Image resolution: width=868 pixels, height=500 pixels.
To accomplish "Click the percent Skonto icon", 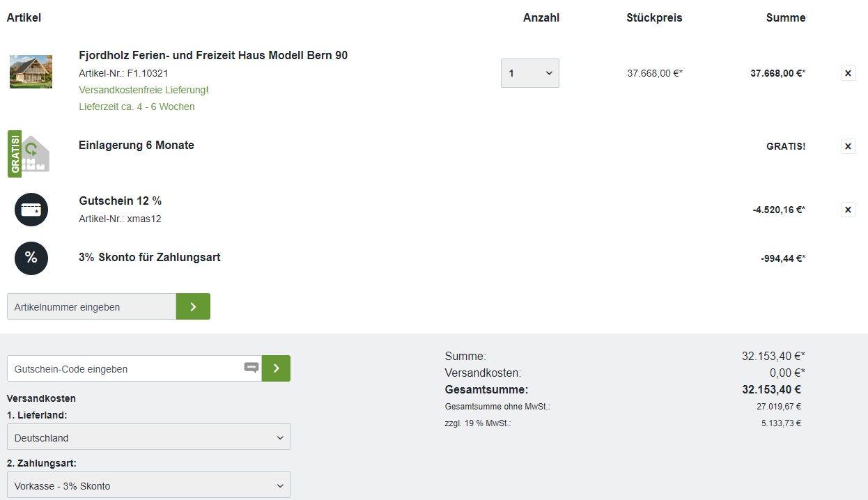I will (31, 258).
